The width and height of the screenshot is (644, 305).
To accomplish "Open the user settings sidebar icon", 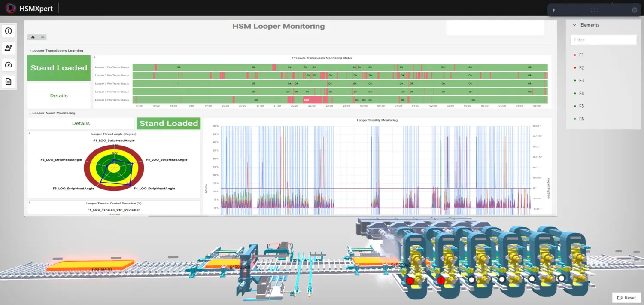I will (x=9, y=48).
